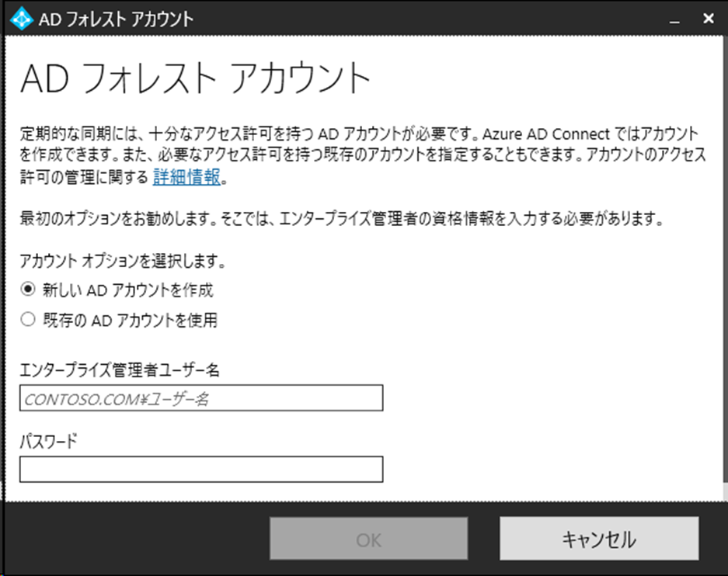Close the AD フォレスト アカウント window
Viewport: 728px width, 576px height.
[x=709, y=19]
